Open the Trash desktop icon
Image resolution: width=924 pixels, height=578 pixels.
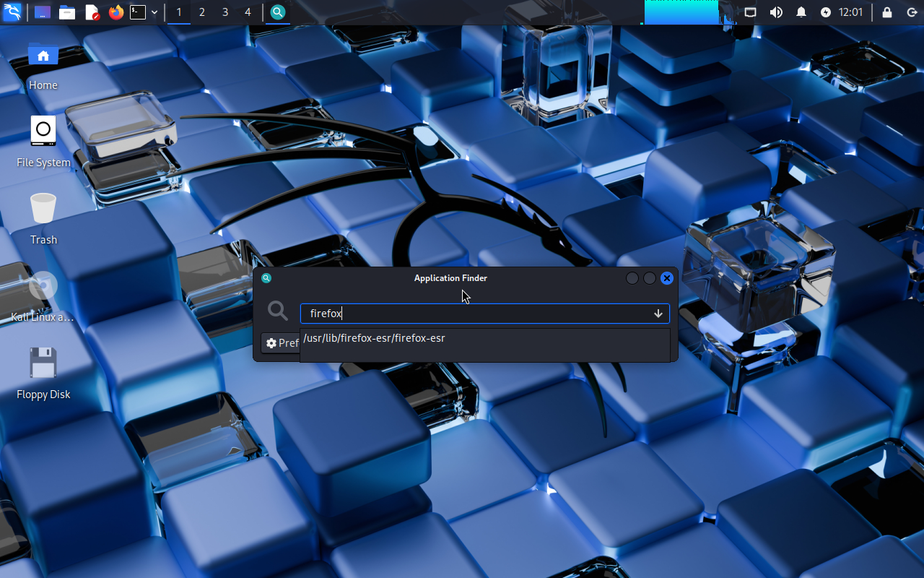[x=43, y=210]
